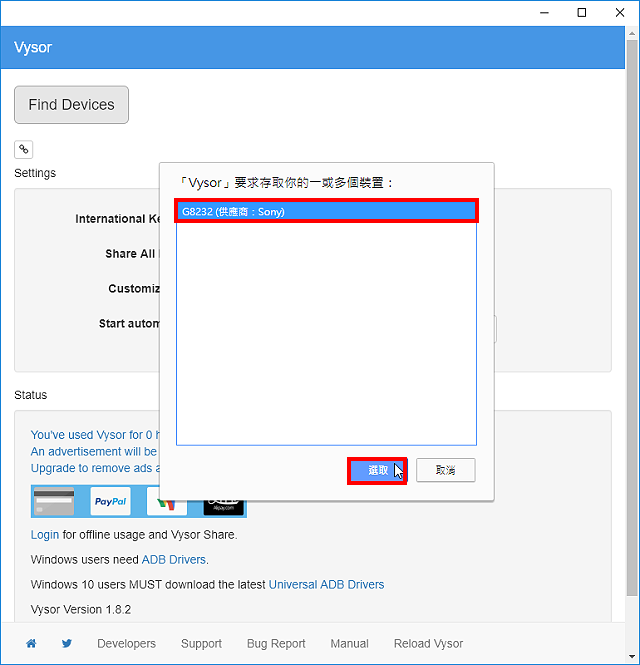Click 'Upgrade to remove ads' link

coord(95,468)
